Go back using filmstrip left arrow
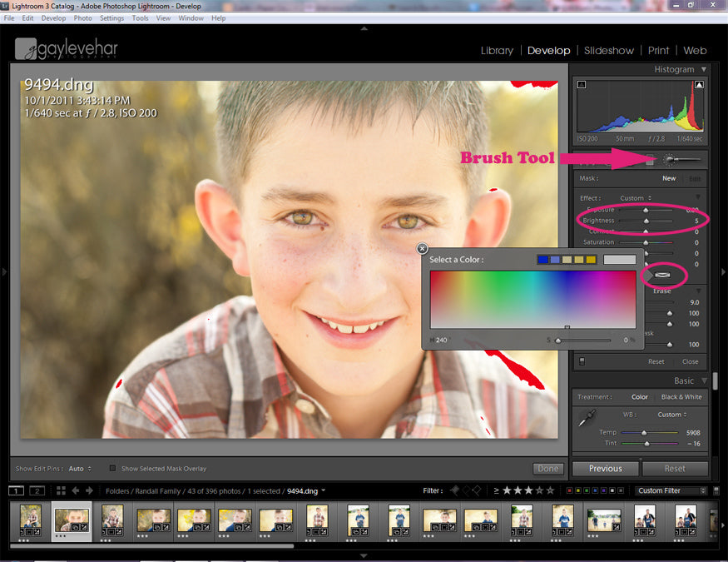 74,490
